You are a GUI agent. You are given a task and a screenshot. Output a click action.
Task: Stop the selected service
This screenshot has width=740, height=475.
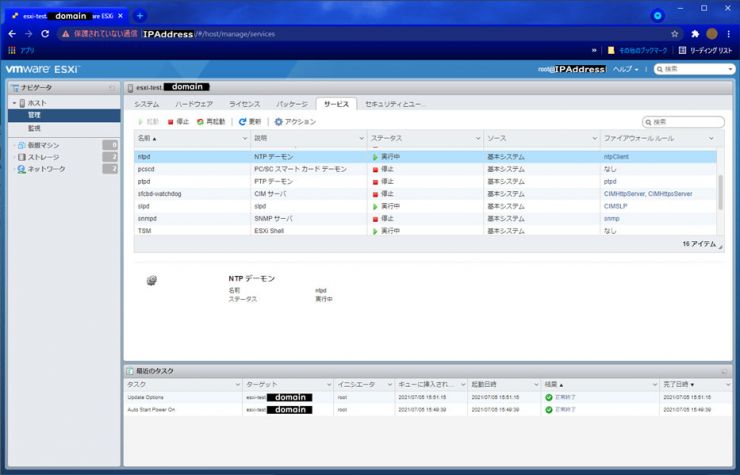click(x=178, y=122)
